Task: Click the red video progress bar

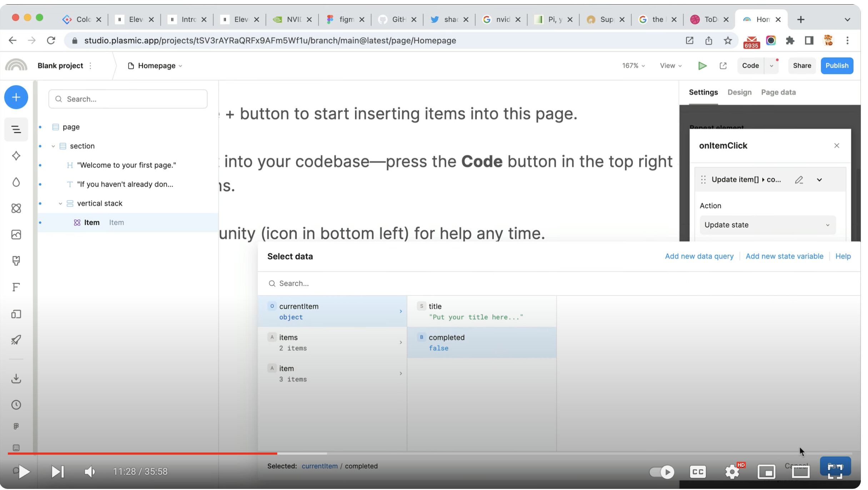Action: point(143,454)
